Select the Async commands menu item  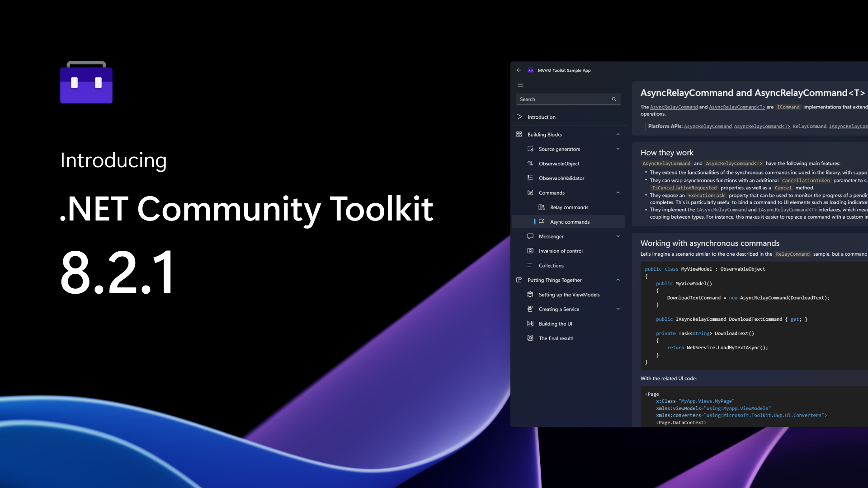click(569, 222)
